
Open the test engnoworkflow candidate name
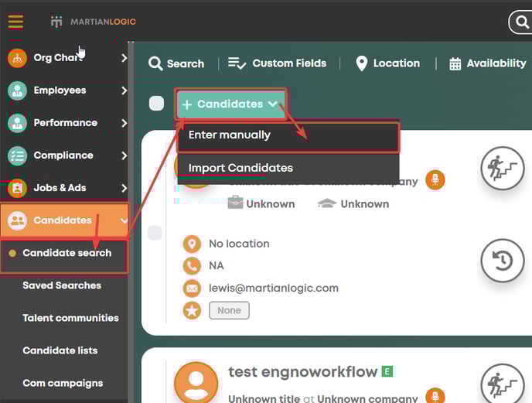click(302, 372)
